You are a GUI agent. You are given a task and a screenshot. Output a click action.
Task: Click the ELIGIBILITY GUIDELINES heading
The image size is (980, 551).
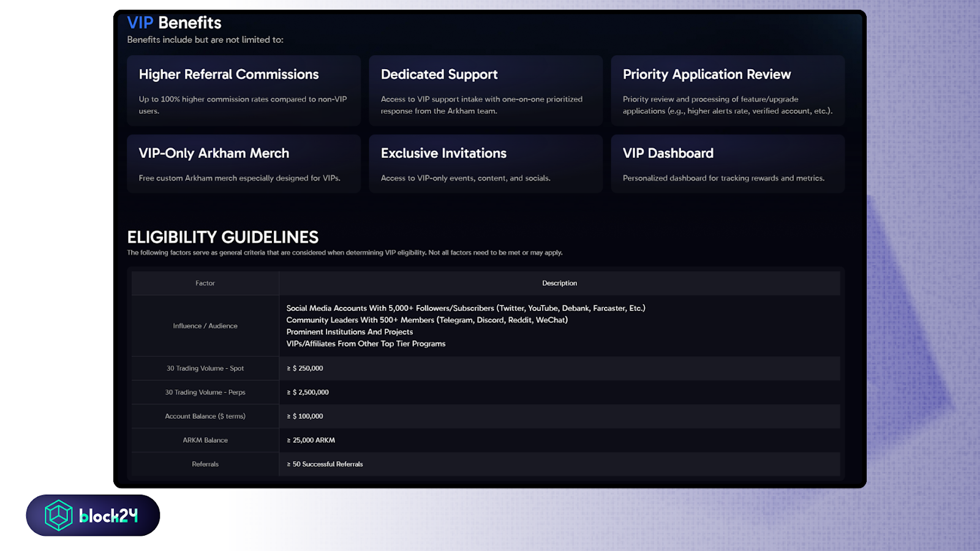point(223,237)
